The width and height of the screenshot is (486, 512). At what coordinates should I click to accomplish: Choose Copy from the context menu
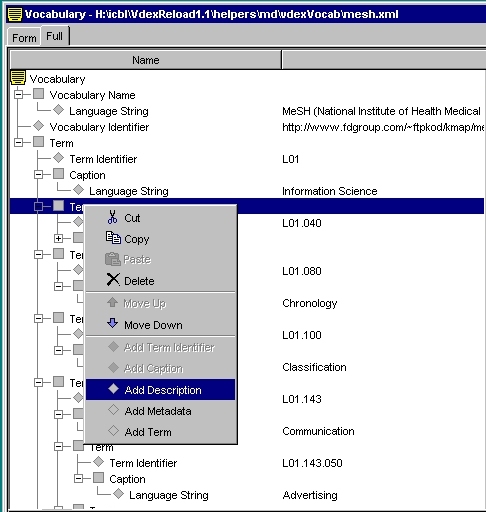click(x=160, y=239)
